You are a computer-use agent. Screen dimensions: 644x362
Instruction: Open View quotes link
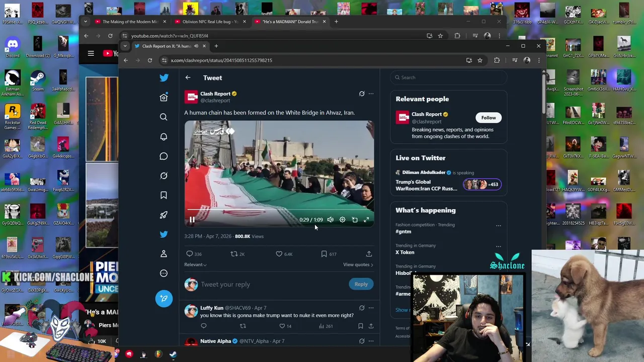(358, 264)
